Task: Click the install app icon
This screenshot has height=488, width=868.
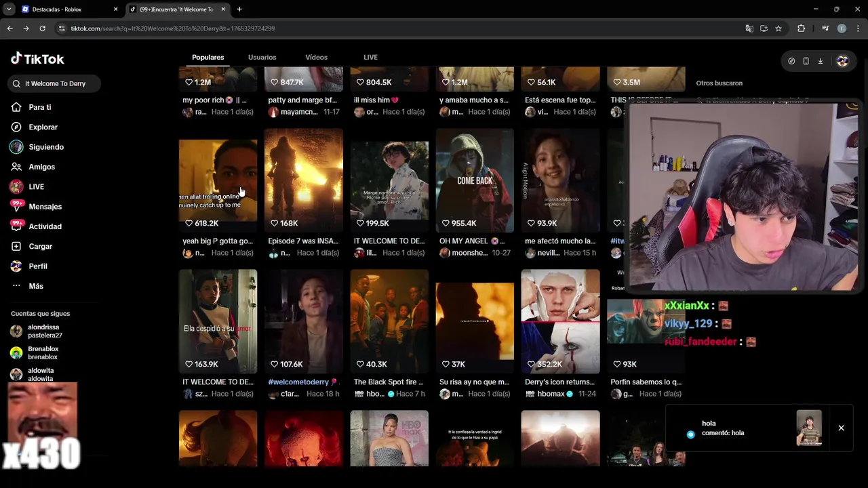Action: (x=764, y=28)
